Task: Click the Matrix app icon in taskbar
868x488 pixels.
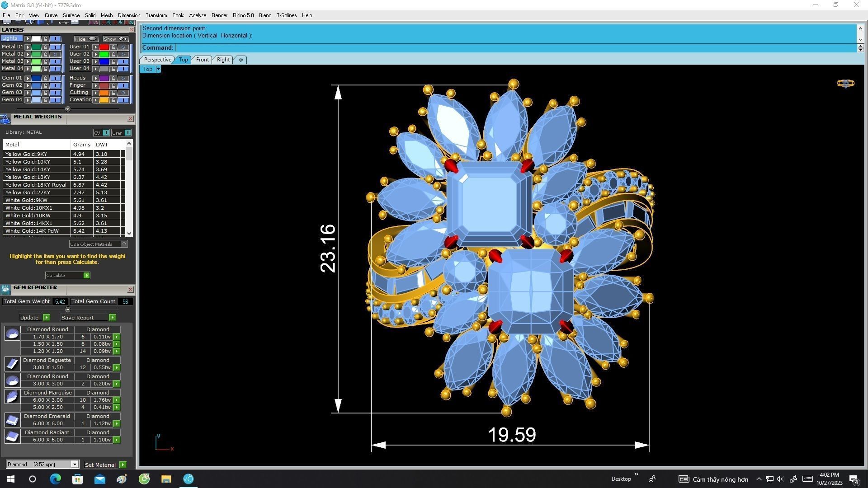Action: tap(189, 479)
